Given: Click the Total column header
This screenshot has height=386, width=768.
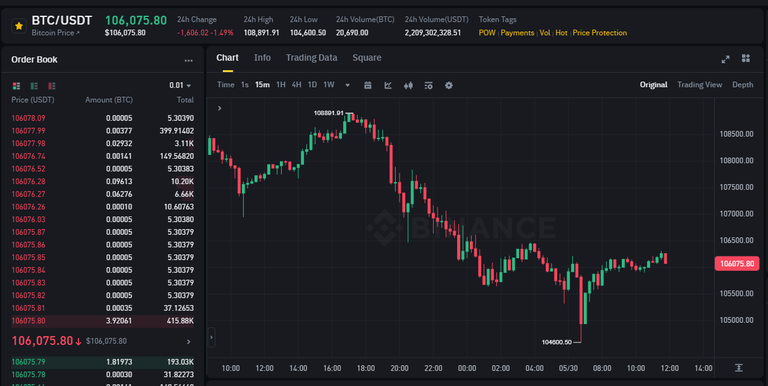Looking at the screenshot, I should coord(185,100).
